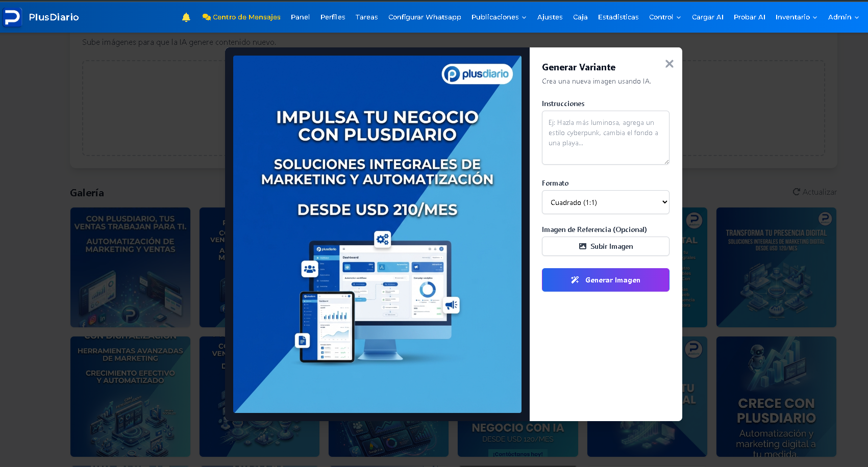
Task: Click the magic wand icon on Generar Imagen
Action: [576, 279]
